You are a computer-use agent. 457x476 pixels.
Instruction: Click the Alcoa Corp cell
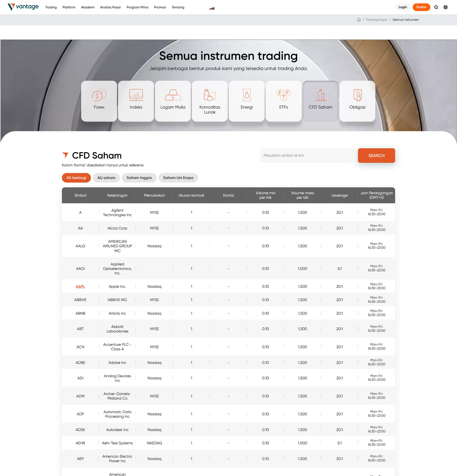coord(117,228)
